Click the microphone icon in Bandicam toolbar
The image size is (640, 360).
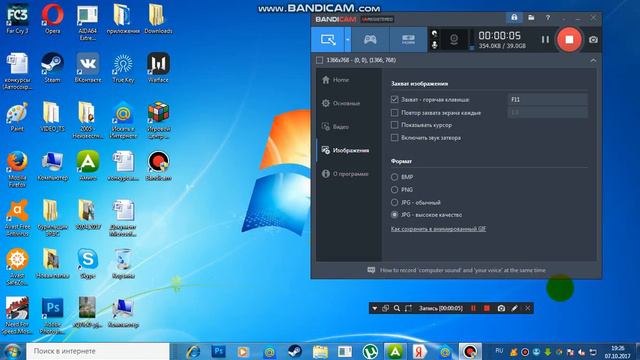click(x=435, y=45)
